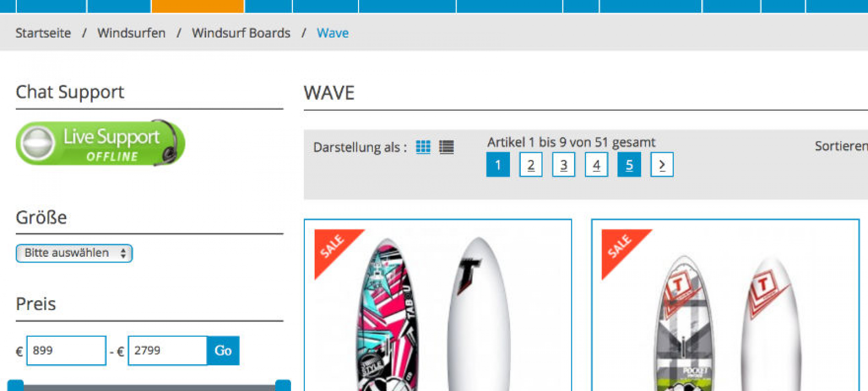Image resolution: width=868 pixels, height=391 pixels.
Task: Switch to list view display
Action: click(446, 147)
